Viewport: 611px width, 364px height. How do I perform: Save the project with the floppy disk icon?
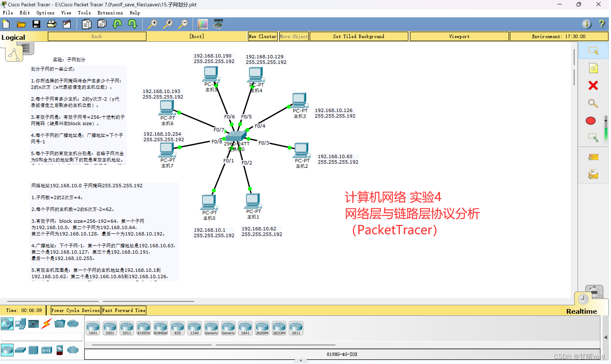36,24
